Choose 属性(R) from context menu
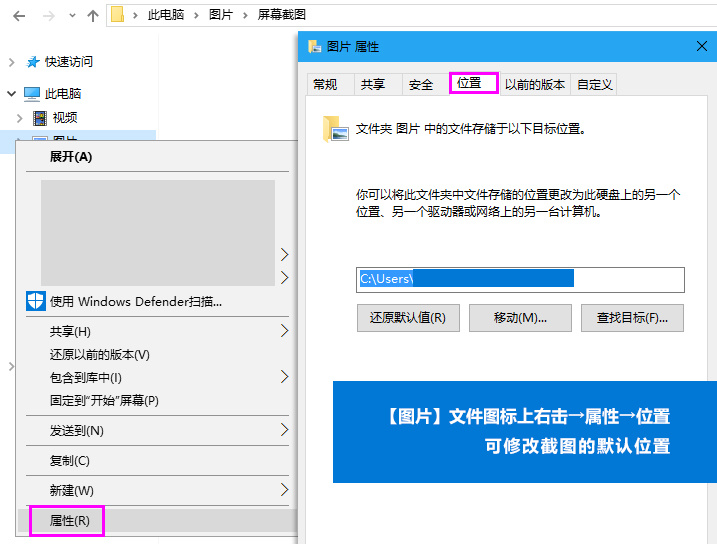This screenshot has width=717, height=544. click(157, 521)
